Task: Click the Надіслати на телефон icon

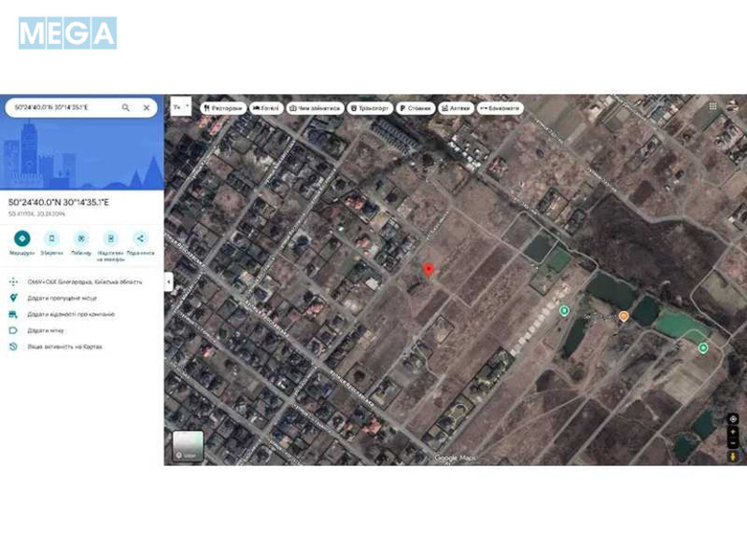Action: [x=109, y=237]
